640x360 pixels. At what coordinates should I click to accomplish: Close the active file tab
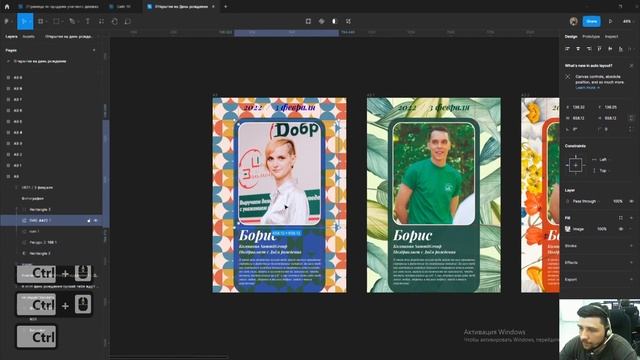tap(213, 7)
